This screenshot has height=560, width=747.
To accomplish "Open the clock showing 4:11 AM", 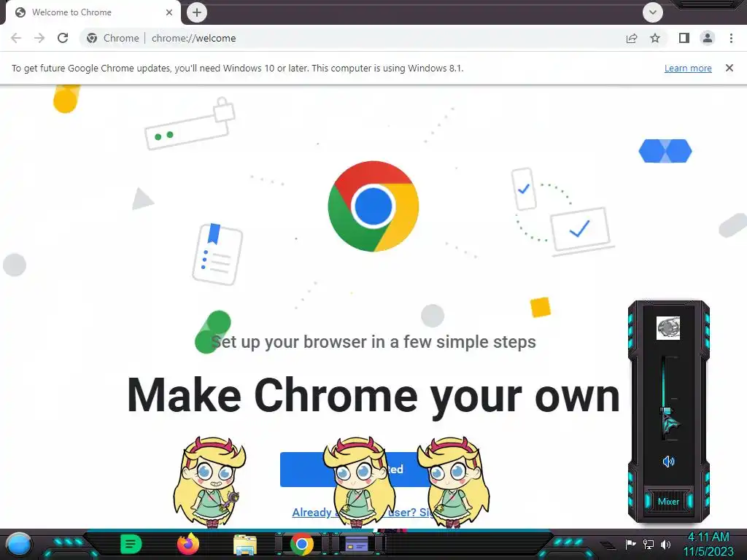I will 708,544.
